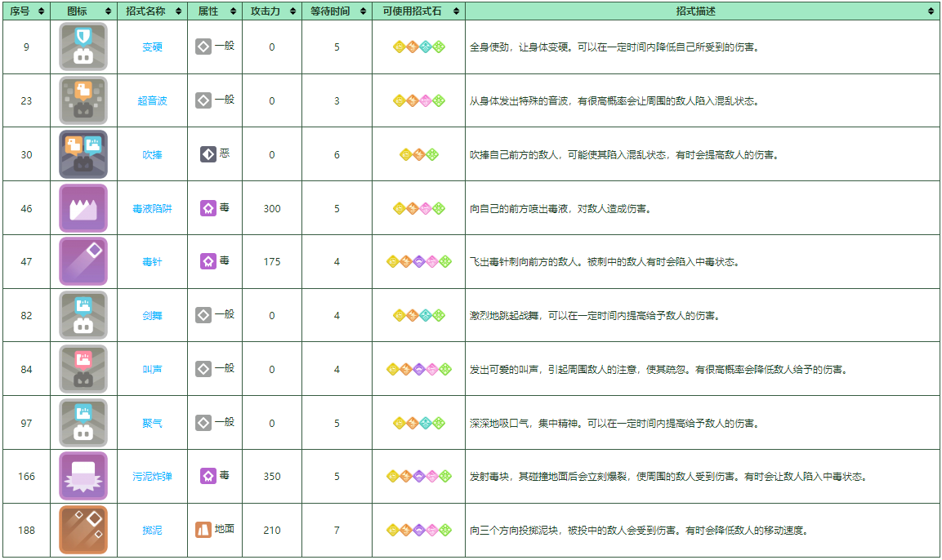Click the 超音波 move icon

[x=83, y=100]
